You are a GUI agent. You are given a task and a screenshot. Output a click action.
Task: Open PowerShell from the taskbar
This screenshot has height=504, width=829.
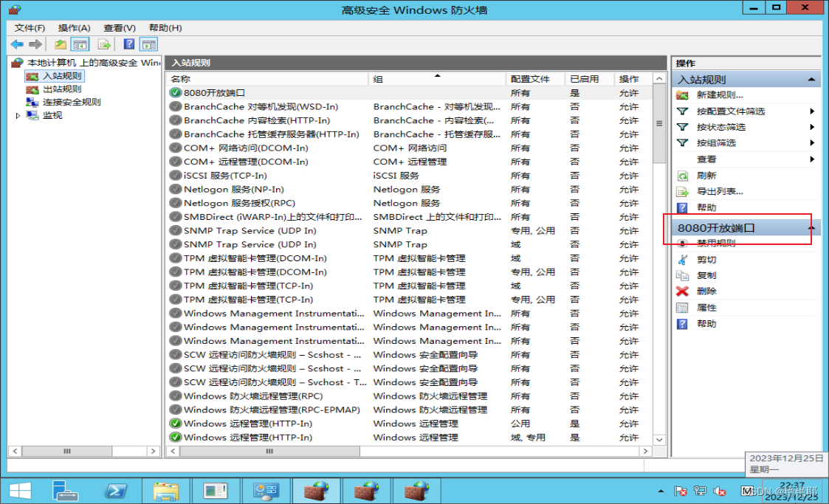point(116,491)
